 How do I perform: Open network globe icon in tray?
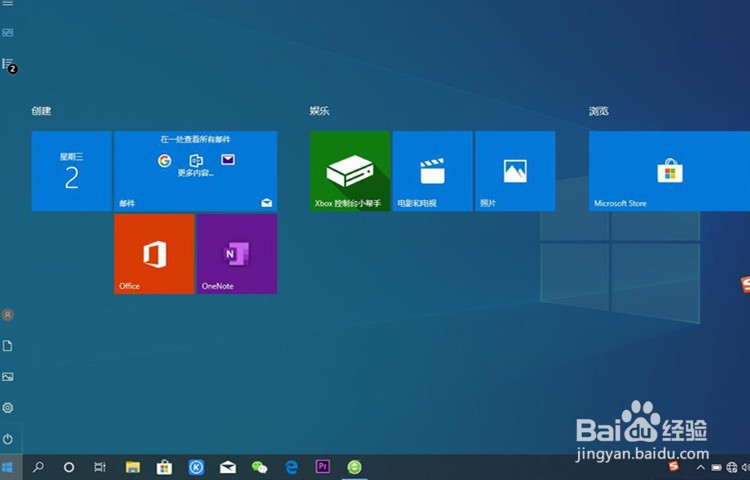[731, 467]
